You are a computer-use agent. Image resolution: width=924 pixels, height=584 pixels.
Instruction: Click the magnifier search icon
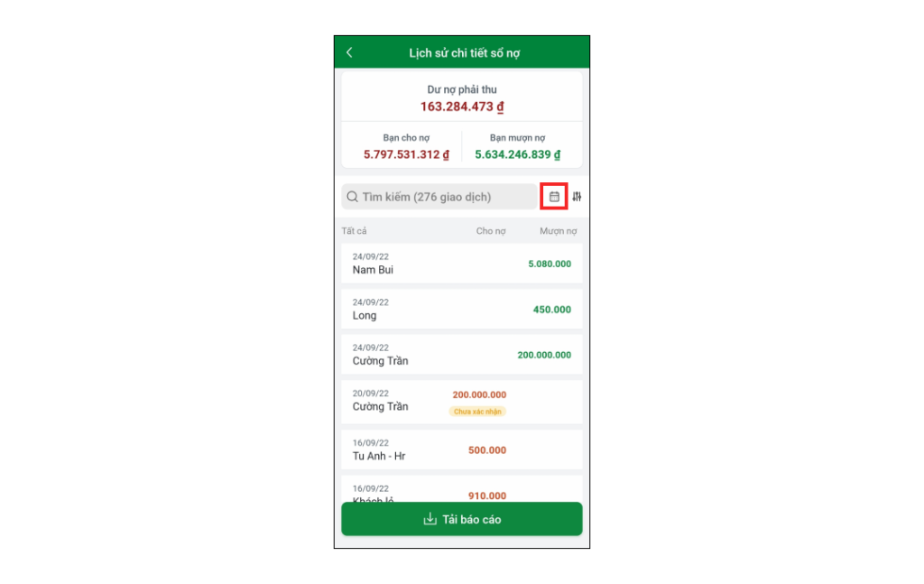[353, 197]
